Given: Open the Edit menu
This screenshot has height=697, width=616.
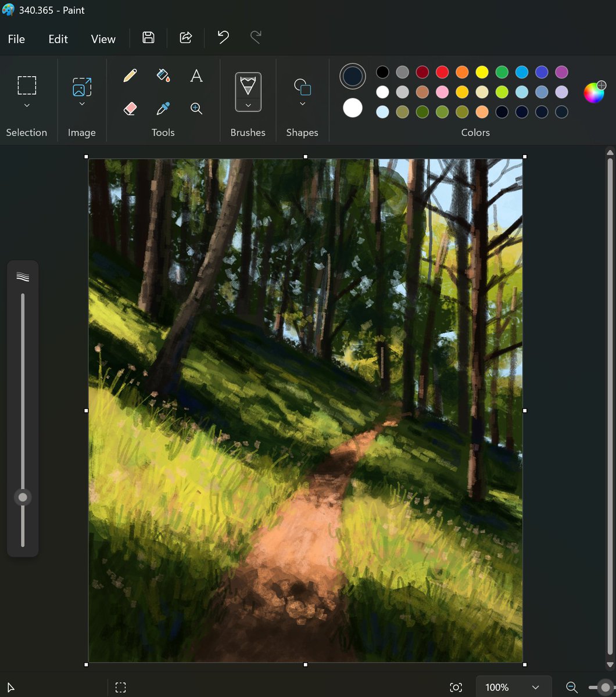Looking at the screenshot, I should 58,39.
